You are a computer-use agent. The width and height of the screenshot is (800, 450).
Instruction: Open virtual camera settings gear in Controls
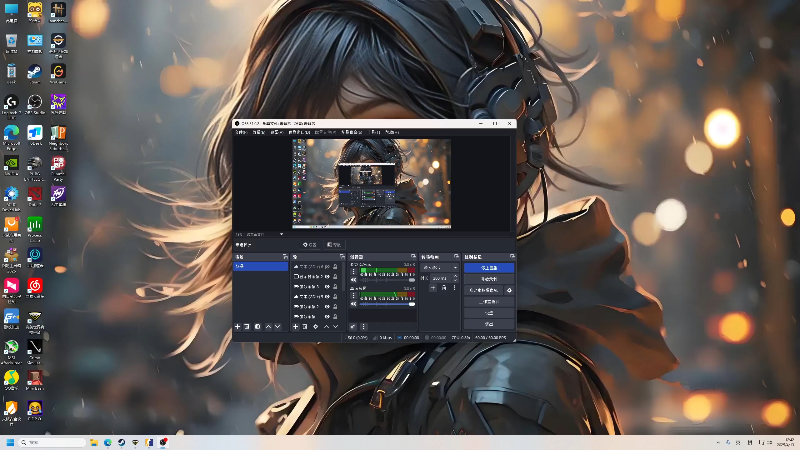click(x=509, y=290)
